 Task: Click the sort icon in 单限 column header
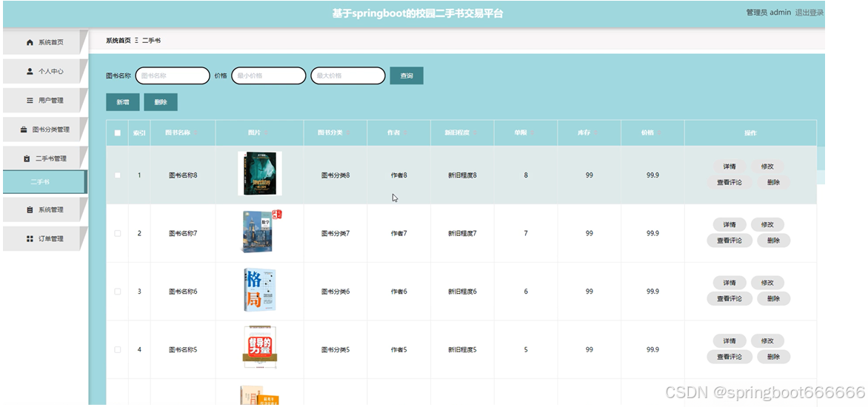pos(532,132)
